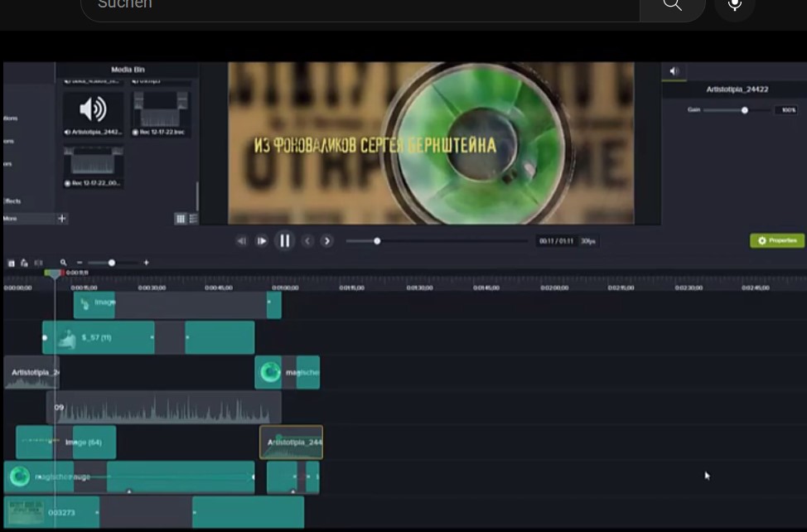
Task: Click the preview playback scrubber handle
Action: pyautogui.click(x=377, y=241)
